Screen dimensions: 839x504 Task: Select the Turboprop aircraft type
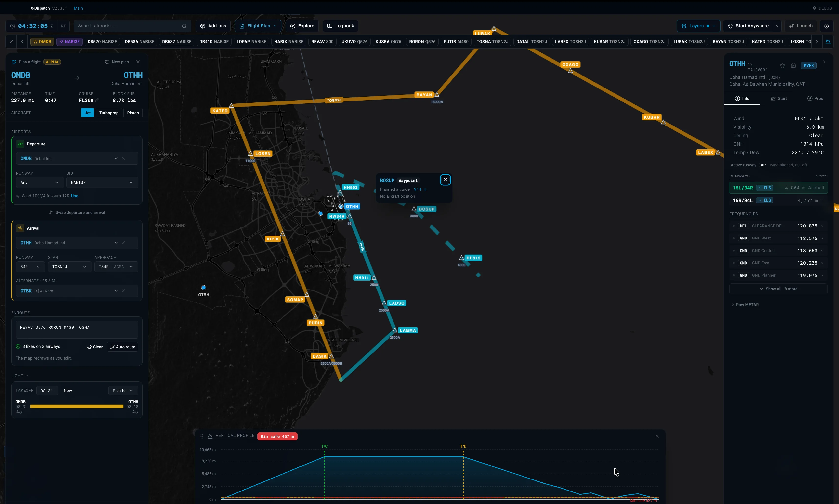(109, 113)
